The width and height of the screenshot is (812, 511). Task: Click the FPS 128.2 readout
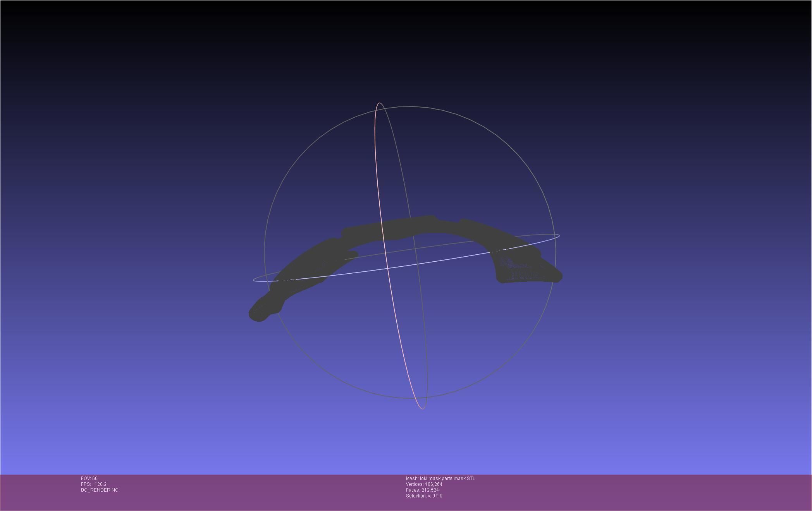pos(94,484)
